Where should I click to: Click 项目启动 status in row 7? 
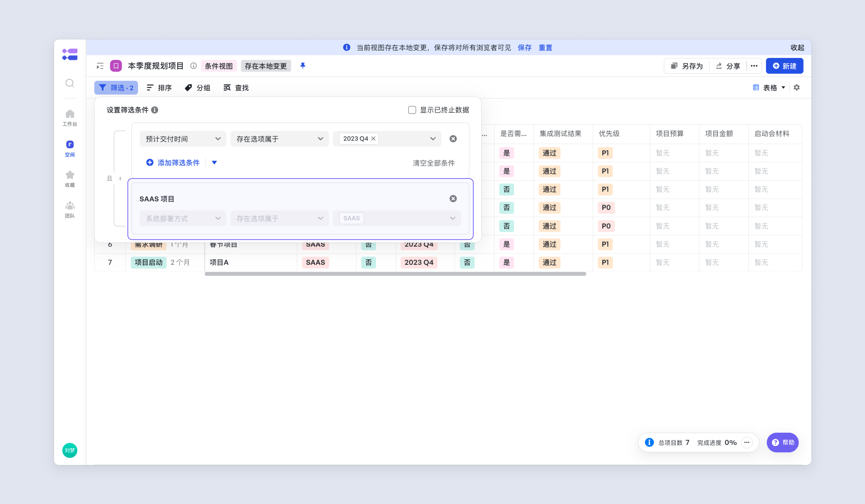click(x=149, y=262)
